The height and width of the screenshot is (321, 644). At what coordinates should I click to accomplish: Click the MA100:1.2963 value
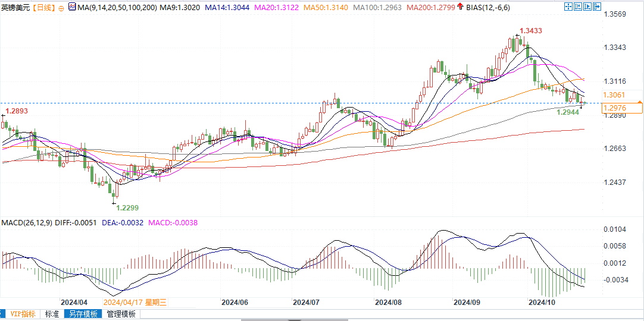(378, 7)
